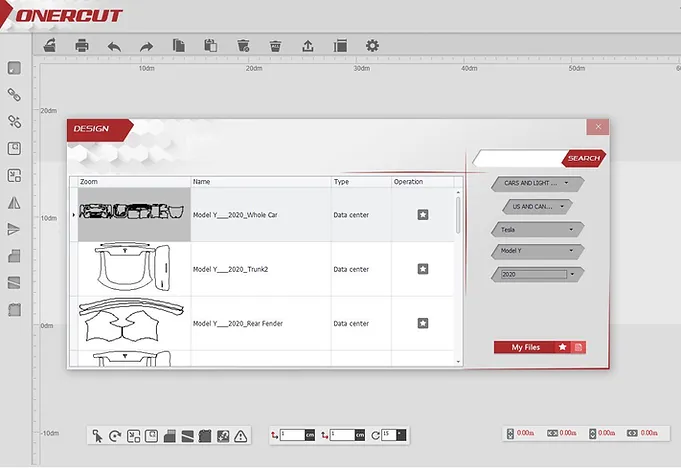Click the upload/export arrow icon
Image resolution: width=681 pixels, height=468 pixels.
coord(308,46)
